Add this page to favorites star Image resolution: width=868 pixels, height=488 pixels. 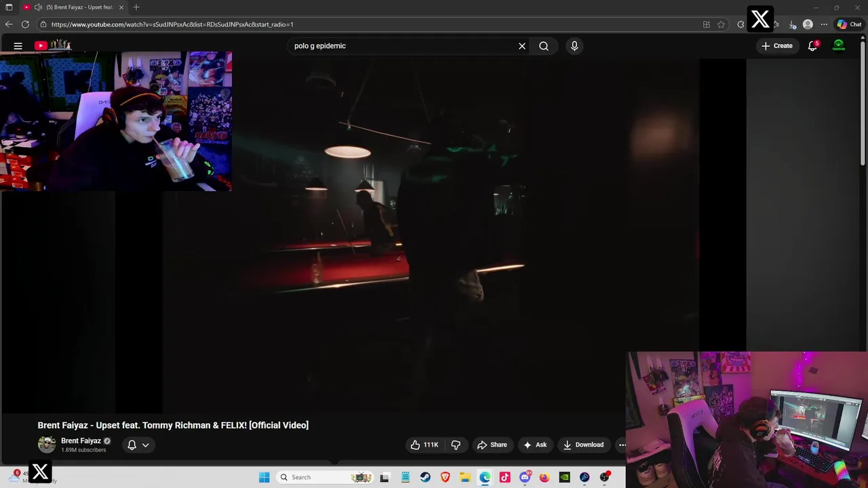coord(722,24)
